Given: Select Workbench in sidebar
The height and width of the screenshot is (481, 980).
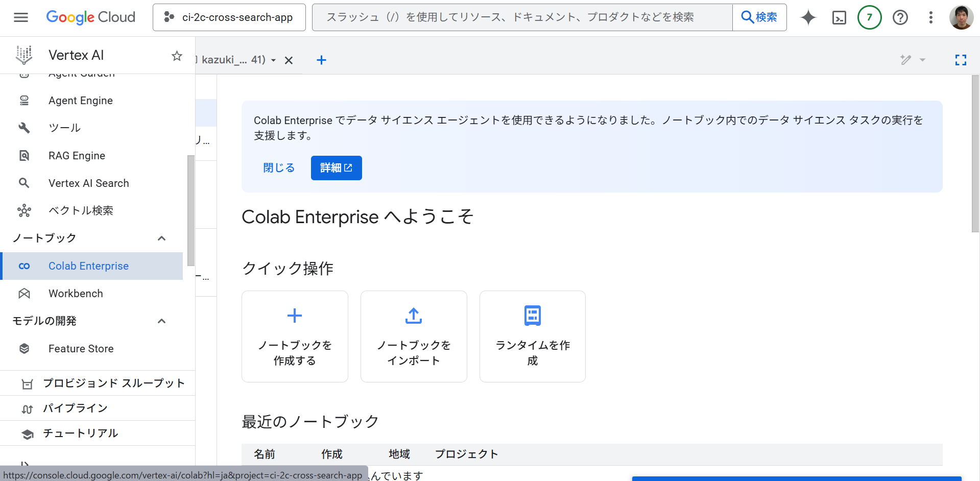Looking at the screenshot, I should pos(76,294).
